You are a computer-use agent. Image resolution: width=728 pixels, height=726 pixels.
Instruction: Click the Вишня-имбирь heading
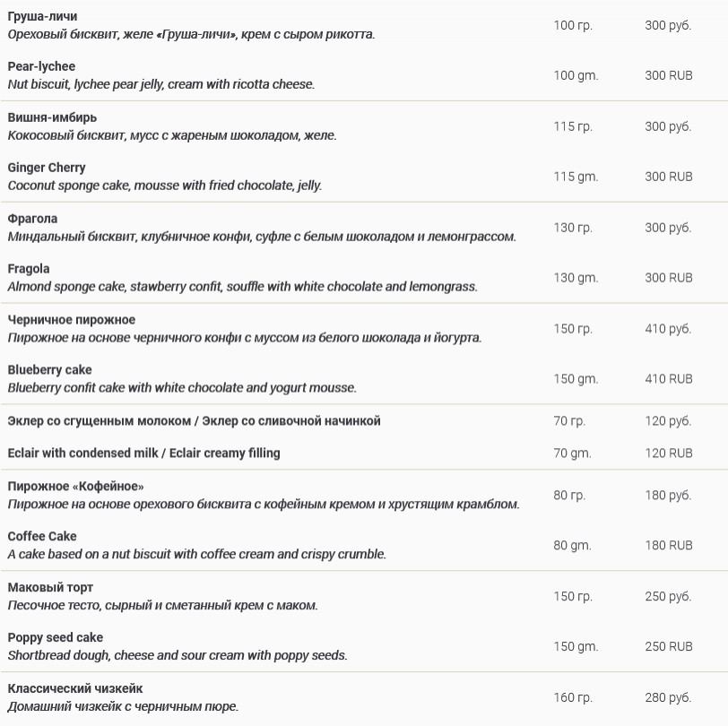pos(52,117)
